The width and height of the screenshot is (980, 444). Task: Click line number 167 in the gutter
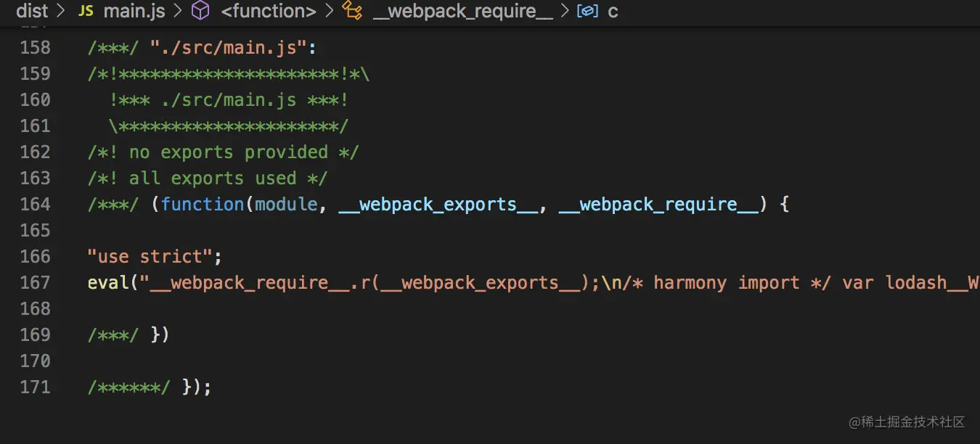coord(35,283)
